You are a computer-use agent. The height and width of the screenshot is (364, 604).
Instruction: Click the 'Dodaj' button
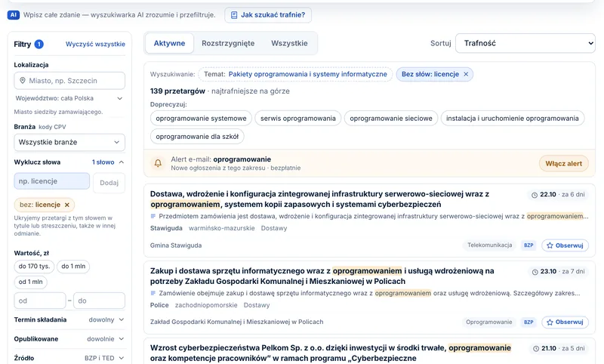point(109,183)
